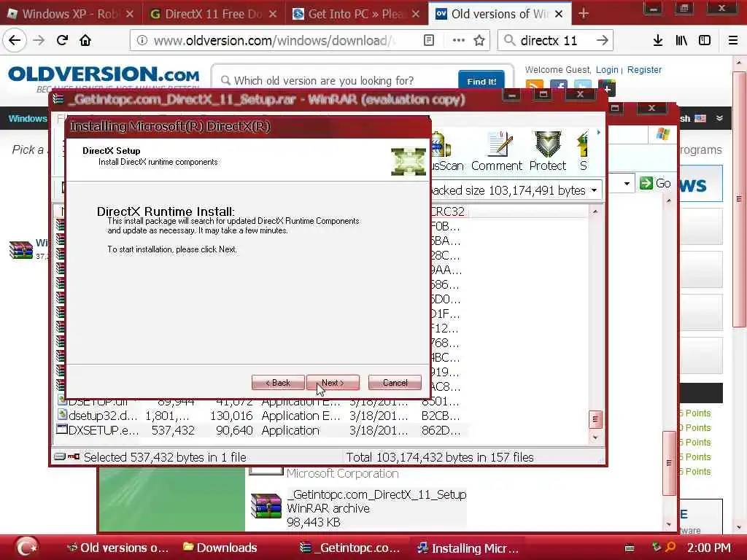
Task: Reload the current page
Action: coord(63,41)
